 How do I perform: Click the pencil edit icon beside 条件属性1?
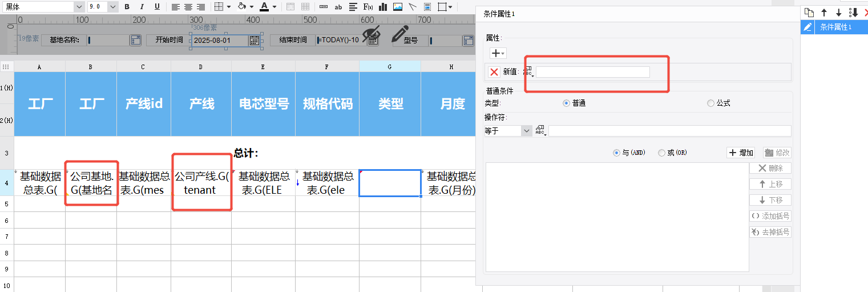808,27
